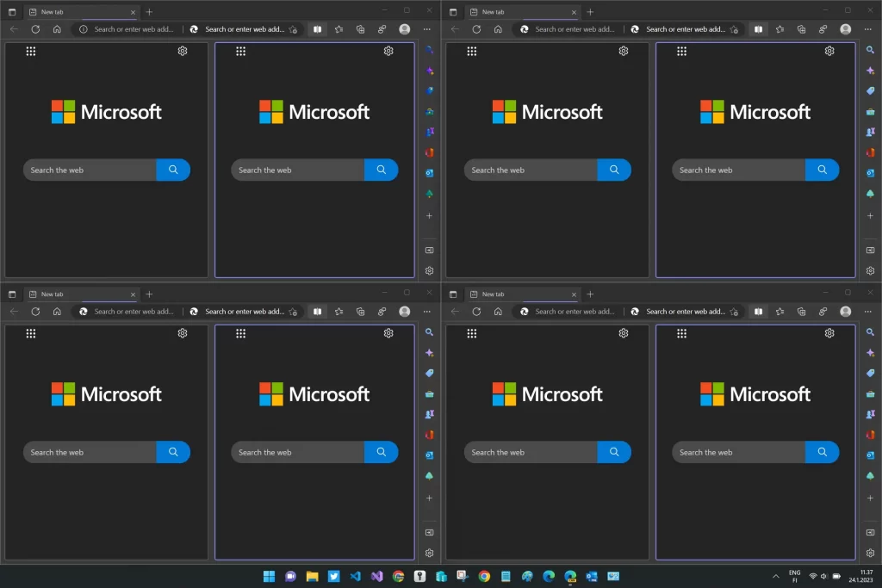Open the three-dot more options menu
This screenshot has width=882, height=588.
427,28
